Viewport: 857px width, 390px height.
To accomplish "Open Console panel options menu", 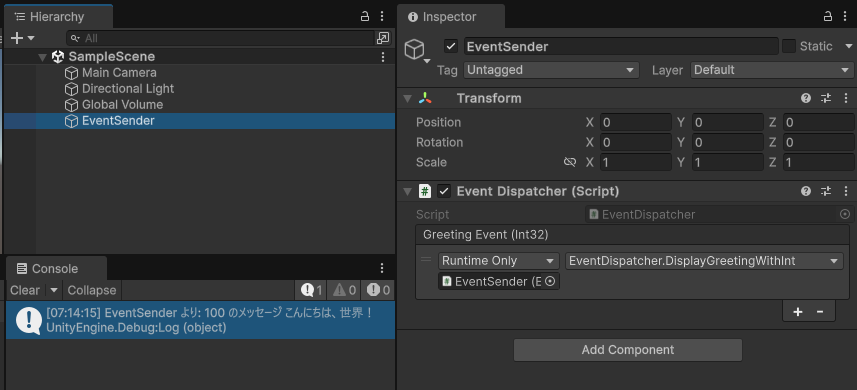I will pos(382,268).
